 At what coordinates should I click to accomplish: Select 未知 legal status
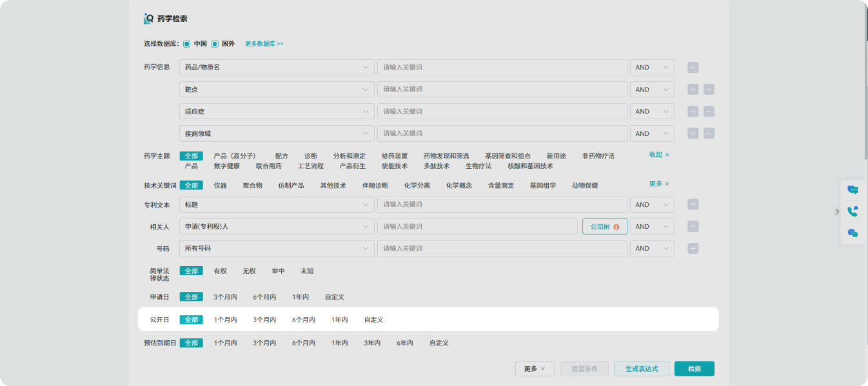(307, 271)
